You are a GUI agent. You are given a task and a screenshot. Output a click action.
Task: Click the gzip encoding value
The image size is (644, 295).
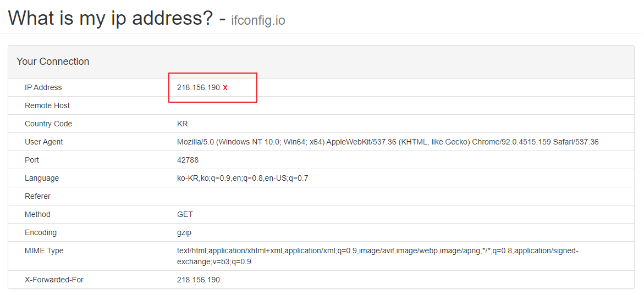(x=184, y=232)
